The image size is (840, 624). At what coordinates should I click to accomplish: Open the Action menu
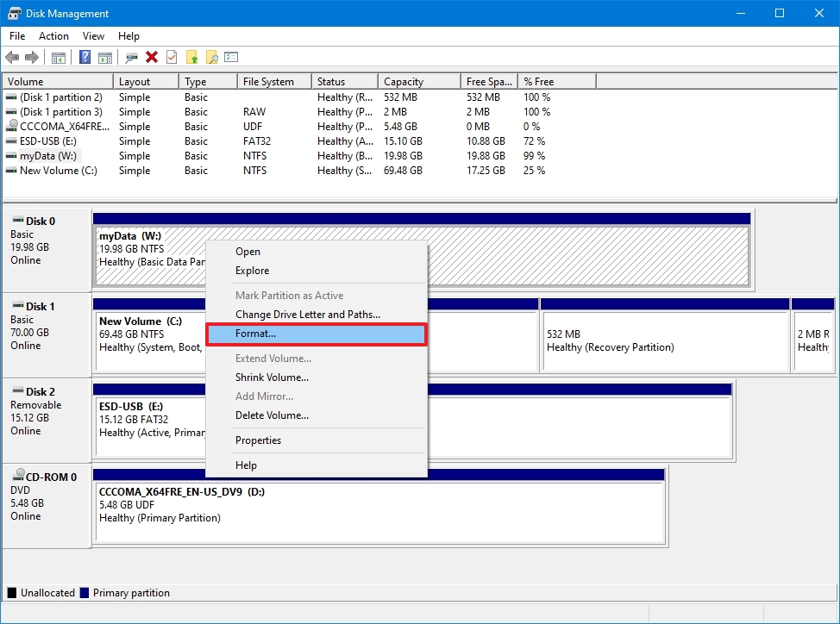click(53, 36)
